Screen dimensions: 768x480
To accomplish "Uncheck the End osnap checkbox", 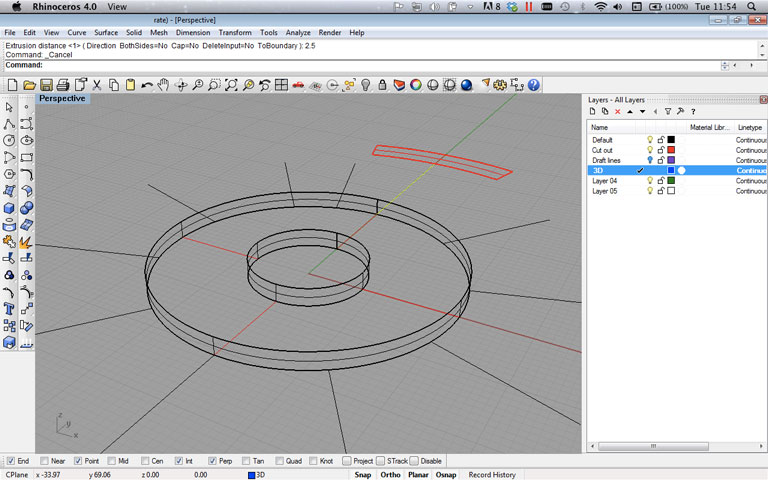I will click(x=11, y=461).
